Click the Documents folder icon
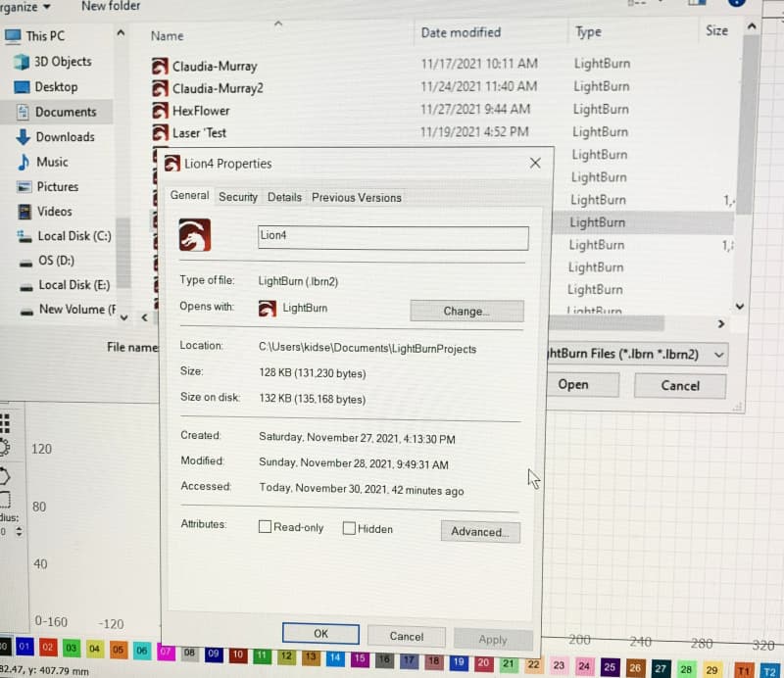This screenshot has height=678, width=784. click(x=23, y=112)
